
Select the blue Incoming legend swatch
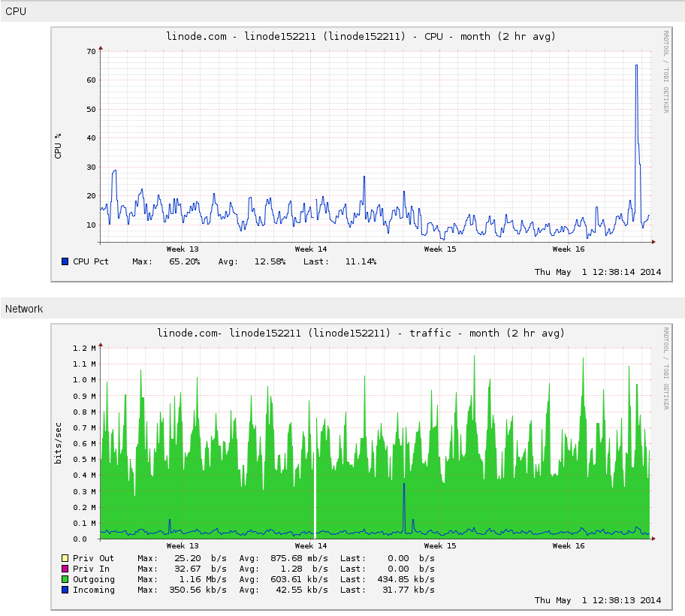click(65, 590)
